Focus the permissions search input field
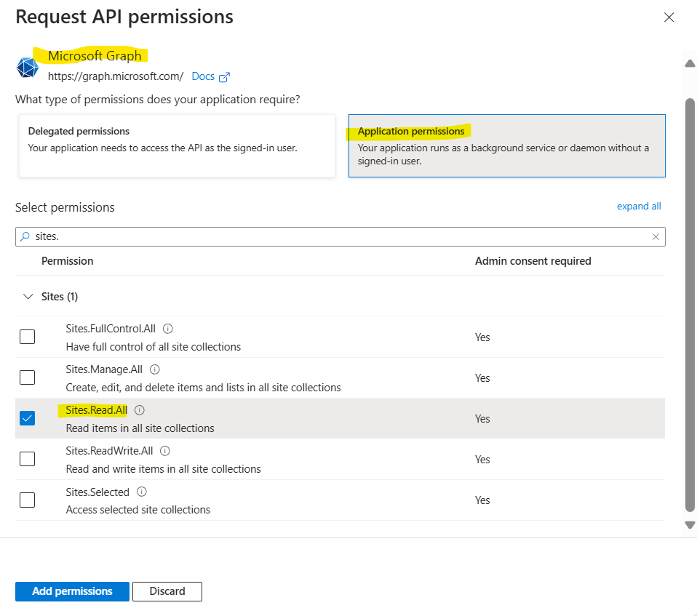The width and height of the screenshot is (697, 616). pyautogui.click(x=335, y=237)
